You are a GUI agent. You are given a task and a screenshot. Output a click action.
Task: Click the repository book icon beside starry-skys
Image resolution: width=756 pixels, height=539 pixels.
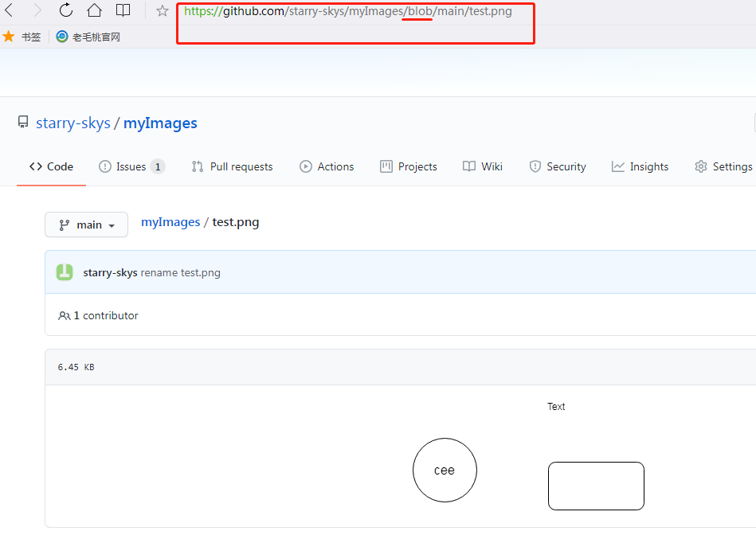23,121
